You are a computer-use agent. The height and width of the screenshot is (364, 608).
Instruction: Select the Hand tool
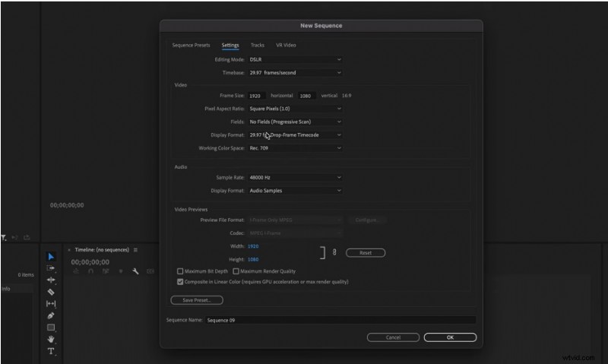(51, 339)
